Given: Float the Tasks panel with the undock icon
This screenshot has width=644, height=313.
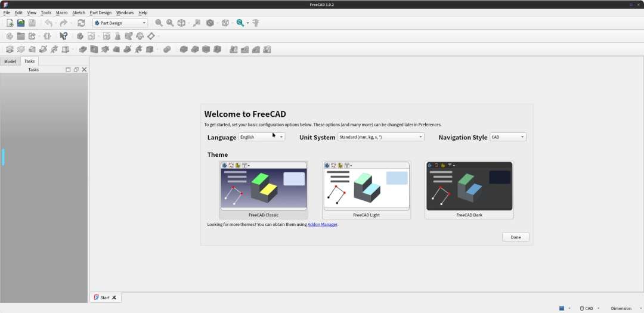Looking at the screenshot, I should (76, 69).
